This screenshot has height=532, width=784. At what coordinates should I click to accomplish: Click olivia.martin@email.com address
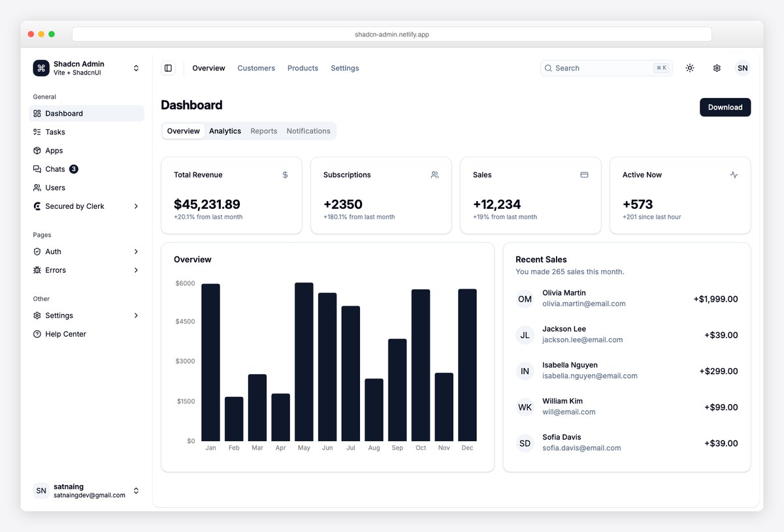(584, 304)
